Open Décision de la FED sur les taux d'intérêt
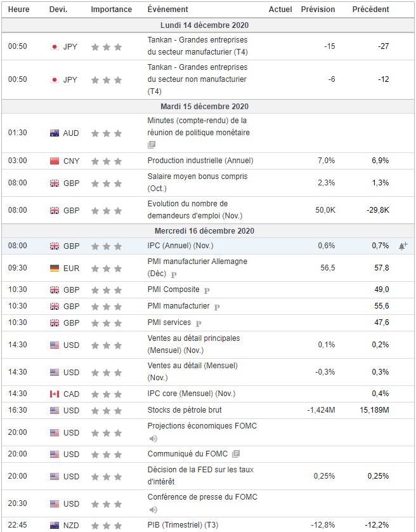 [202, 476]
